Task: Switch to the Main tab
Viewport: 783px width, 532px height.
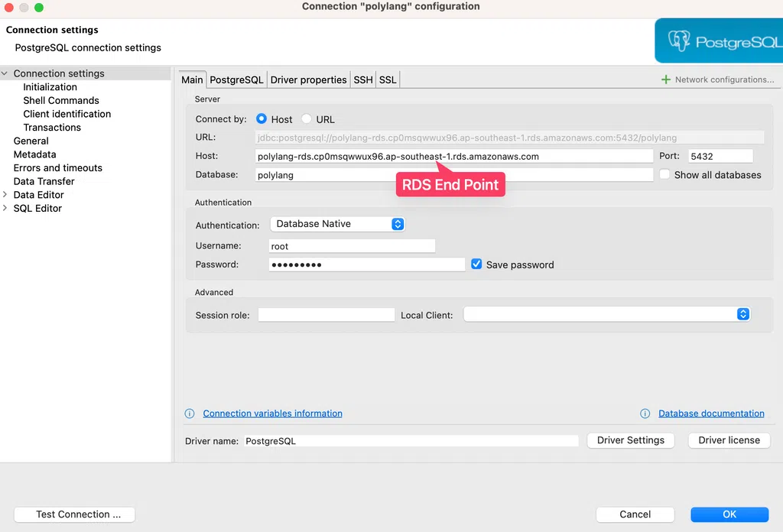Action: [x=192, y=79]
